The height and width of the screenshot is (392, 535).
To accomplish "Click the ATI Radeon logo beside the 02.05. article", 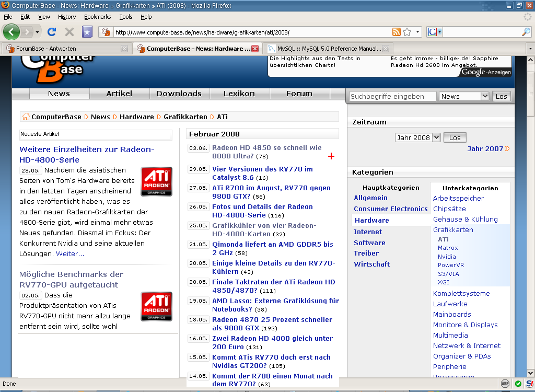I will [156, 306].
